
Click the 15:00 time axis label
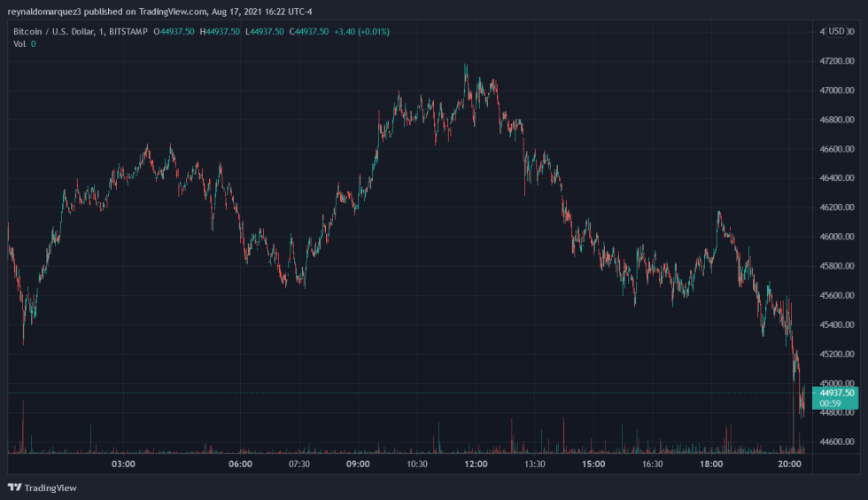point(593,464)
